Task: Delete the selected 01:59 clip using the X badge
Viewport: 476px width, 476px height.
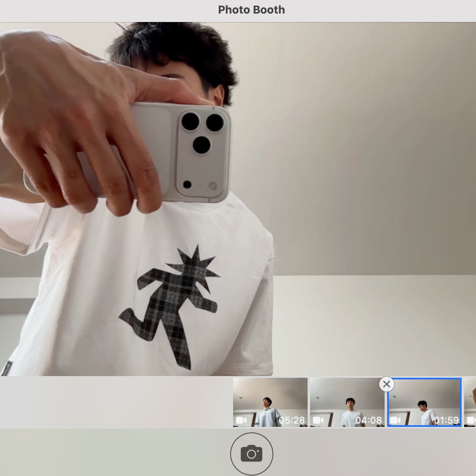Action: (386, 384)
